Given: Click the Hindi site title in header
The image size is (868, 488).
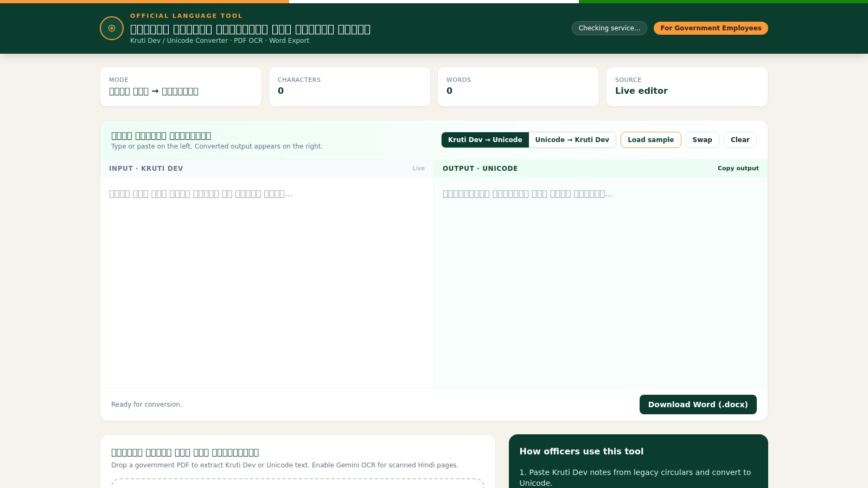Looking at the screenshot, I should [250, 29].
